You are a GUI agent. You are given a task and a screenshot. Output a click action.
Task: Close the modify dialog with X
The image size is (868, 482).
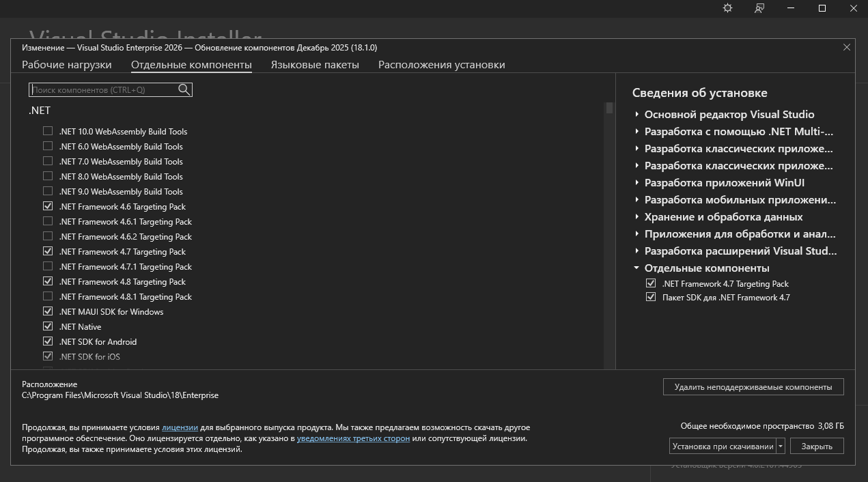847,47
